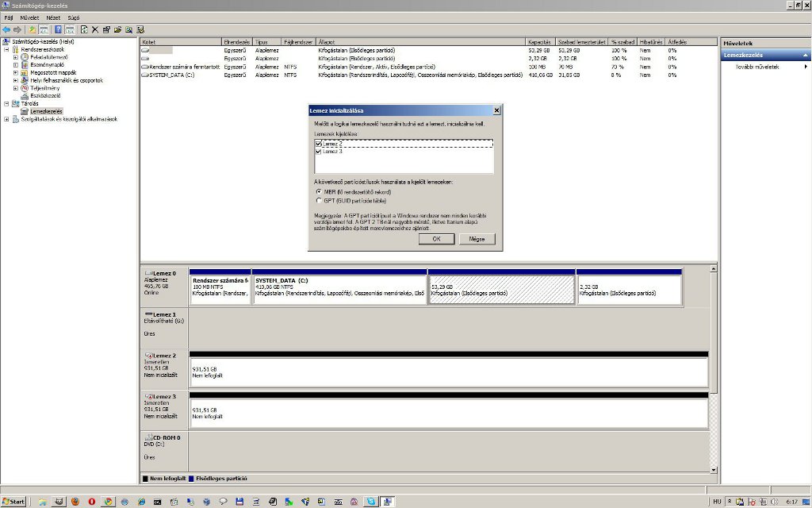Select Lemezkezelés in the tree

coord(46,111)
